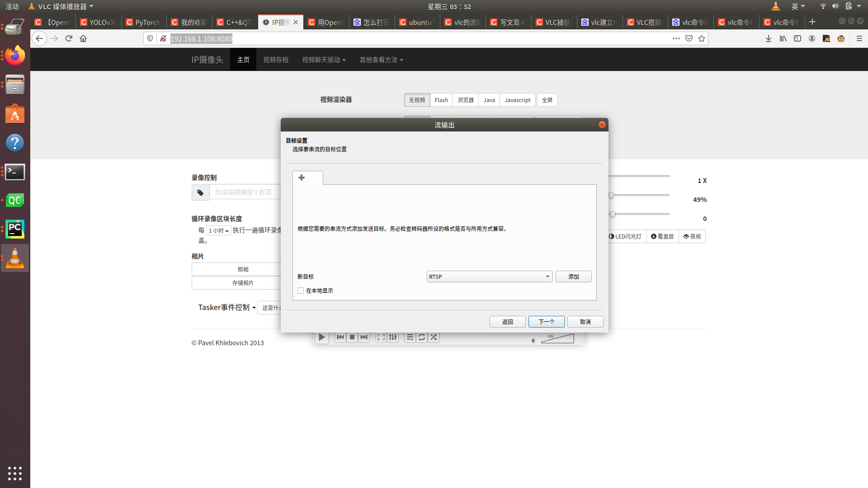Switch to the PyTorch browser tab
The image size is (868, 488).
pyautogui.click(x=144, y=22)
